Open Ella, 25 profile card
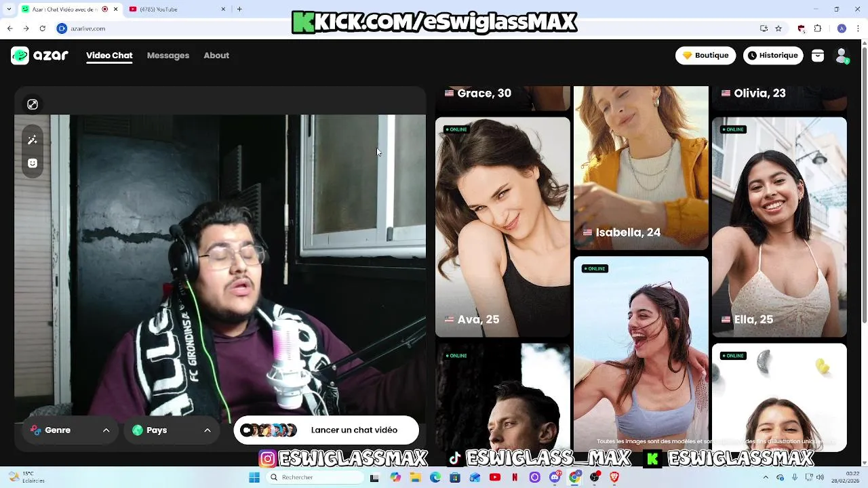Image resolution: width=868 pixels, height=488 pixels. (779, 227)
